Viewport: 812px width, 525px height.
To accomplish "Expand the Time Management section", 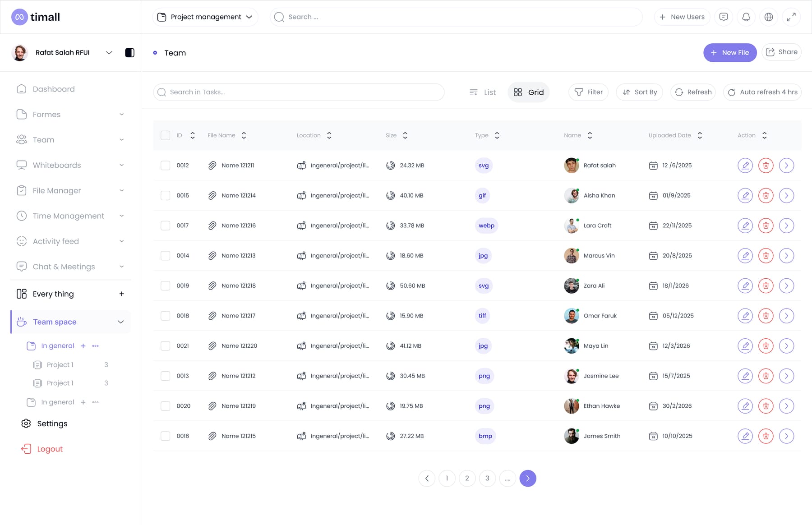I will (x=121, y=216).
